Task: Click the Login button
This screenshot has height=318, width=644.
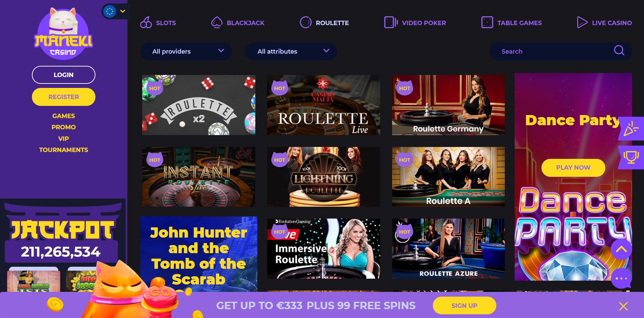Action: tap(63, 75)
